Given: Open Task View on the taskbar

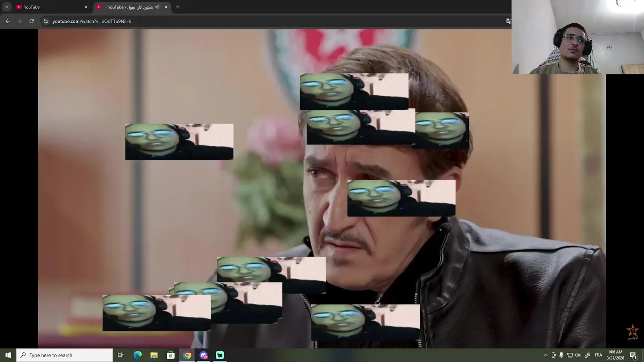Looking at the screenshot, I should click(x=121, y=355).
